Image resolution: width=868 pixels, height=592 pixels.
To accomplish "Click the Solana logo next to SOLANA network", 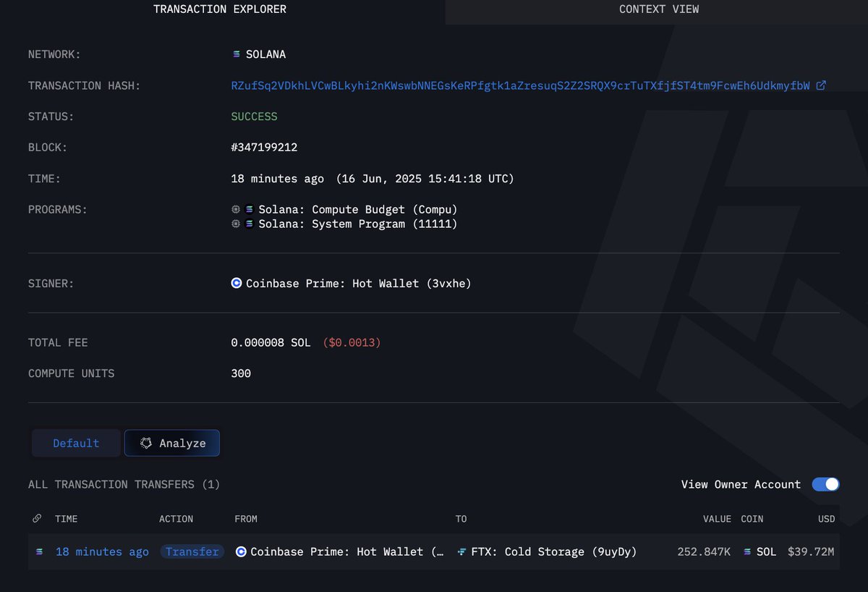I will [x=236, y=54].
